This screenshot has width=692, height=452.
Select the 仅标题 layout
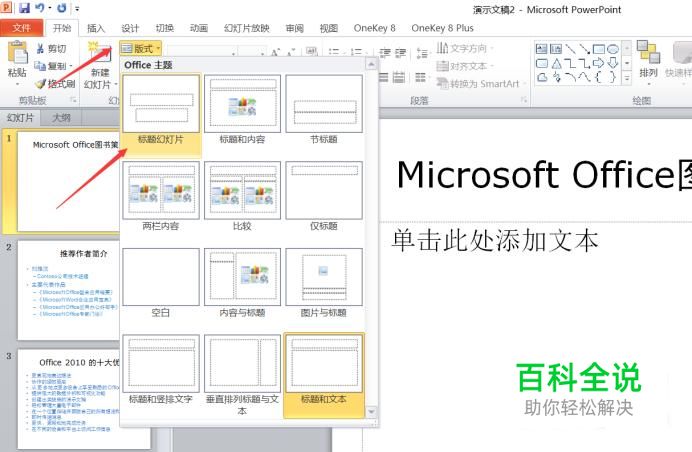click(x=324, y=197)
